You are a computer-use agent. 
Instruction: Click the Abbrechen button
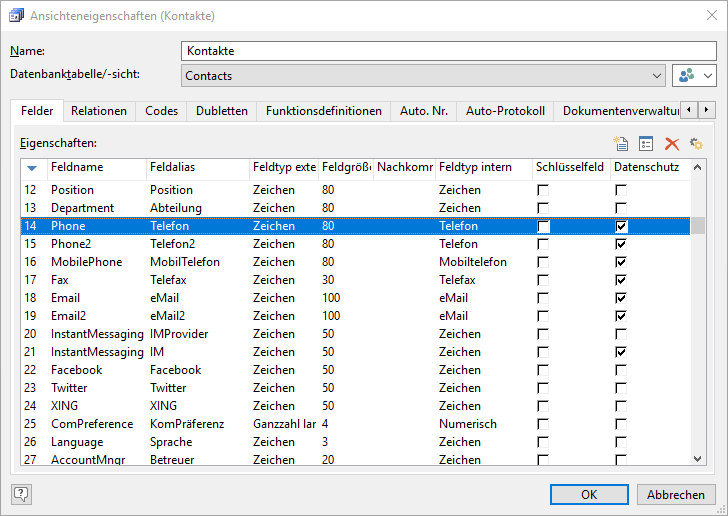pyautogui.click(x=676, y=494)
